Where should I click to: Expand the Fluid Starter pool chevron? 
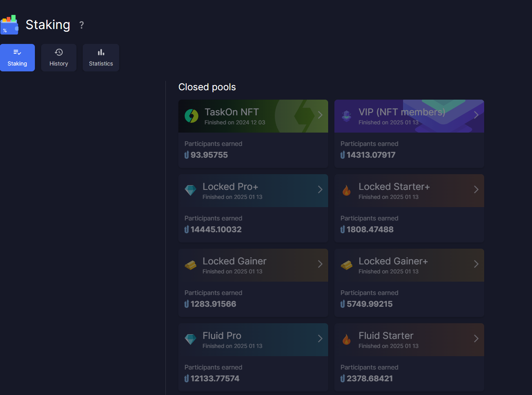[476, 339]
